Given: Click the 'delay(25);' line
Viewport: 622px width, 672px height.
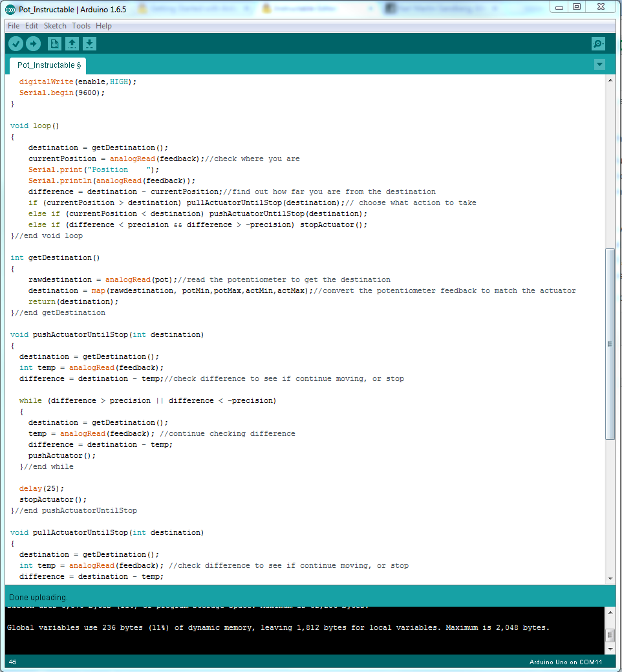Looking at the screenshot, I should click(41, 488).
